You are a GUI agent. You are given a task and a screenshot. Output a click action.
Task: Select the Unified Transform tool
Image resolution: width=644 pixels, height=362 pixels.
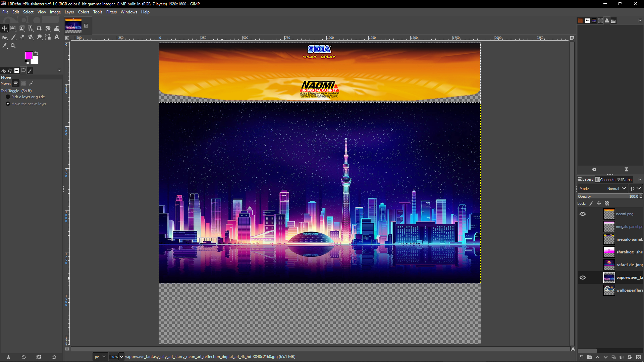point(48,28)
